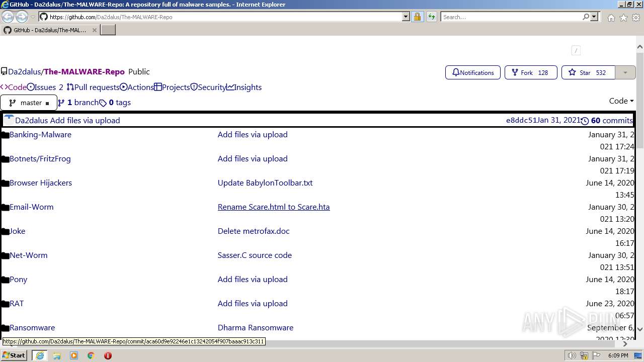Open commit Sasser.C source code
This screenshot has width=644, height=362.
point(255,255)
